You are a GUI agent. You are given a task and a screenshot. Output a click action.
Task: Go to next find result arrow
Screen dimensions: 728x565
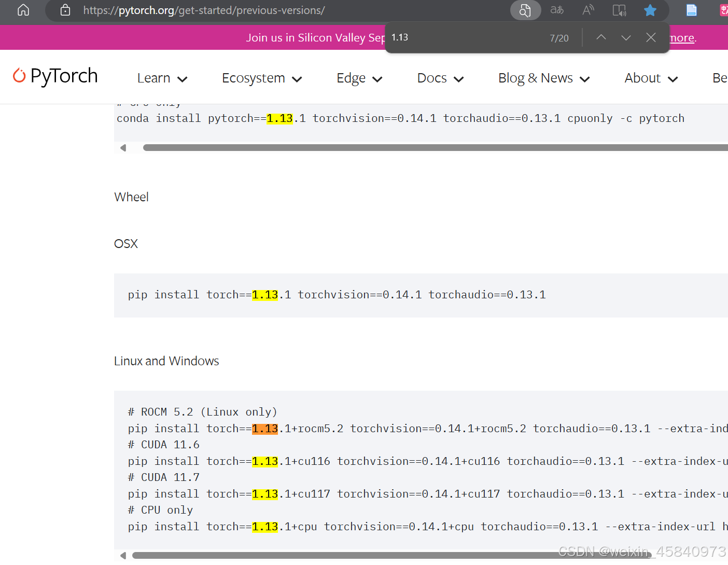click(626, 37)
